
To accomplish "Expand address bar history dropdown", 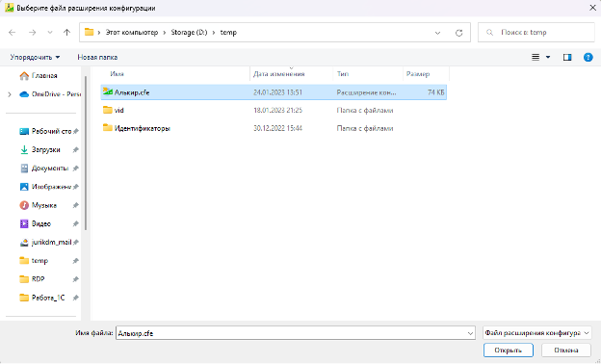I will (437, 33).
